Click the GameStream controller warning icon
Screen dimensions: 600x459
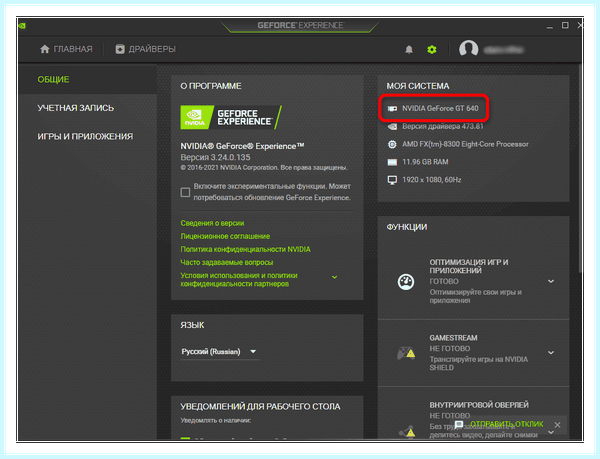406,353
